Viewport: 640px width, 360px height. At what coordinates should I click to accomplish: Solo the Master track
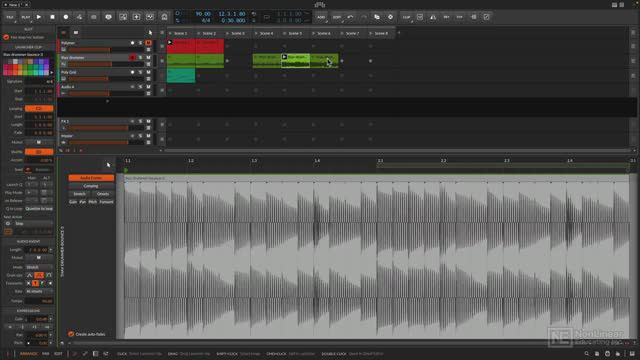(140, 136)
